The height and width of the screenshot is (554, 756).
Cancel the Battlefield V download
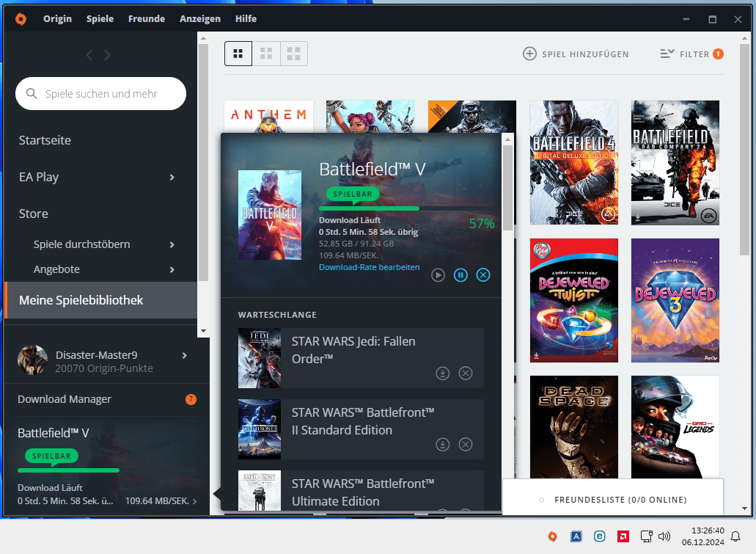coord(483,275)
